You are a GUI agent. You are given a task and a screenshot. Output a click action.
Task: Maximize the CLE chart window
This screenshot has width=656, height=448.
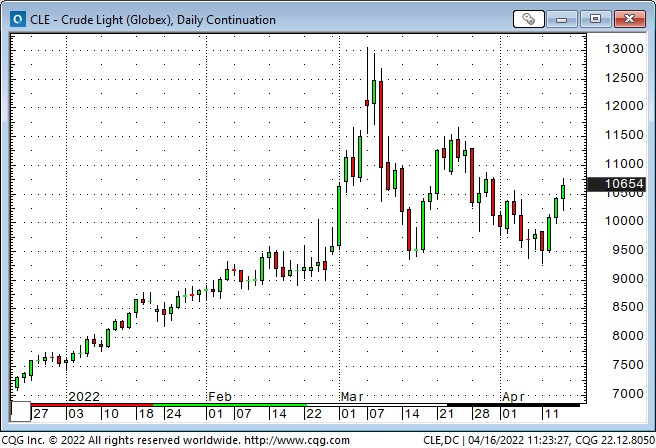pos(595,19)
